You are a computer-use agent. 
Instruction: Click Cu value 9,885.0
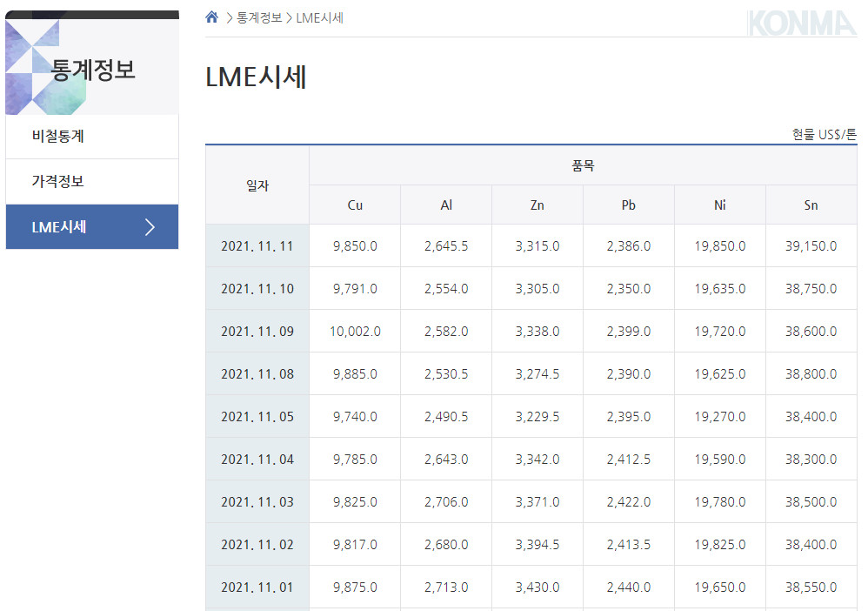(355, 374)
